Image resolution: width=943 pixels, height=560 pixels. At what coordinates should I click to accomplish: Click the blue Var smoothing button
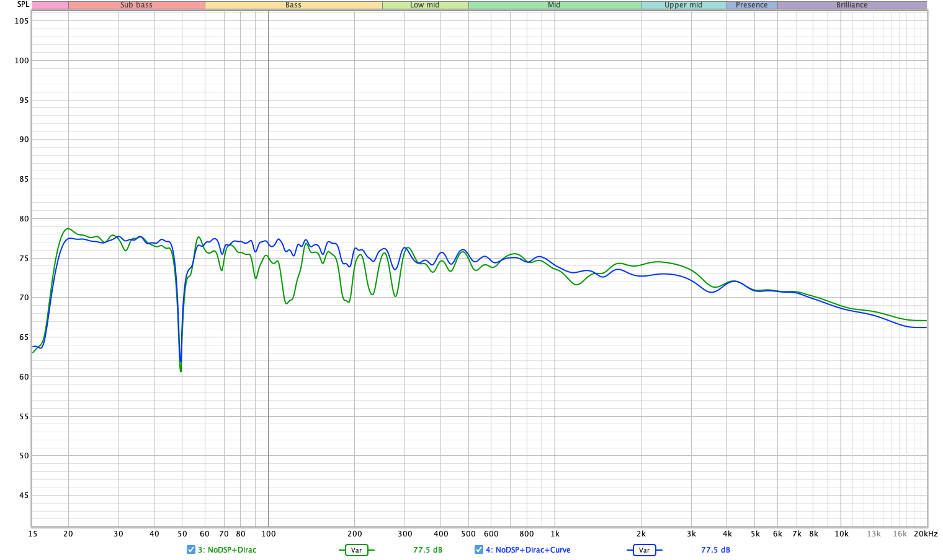(x=644, y=550)
